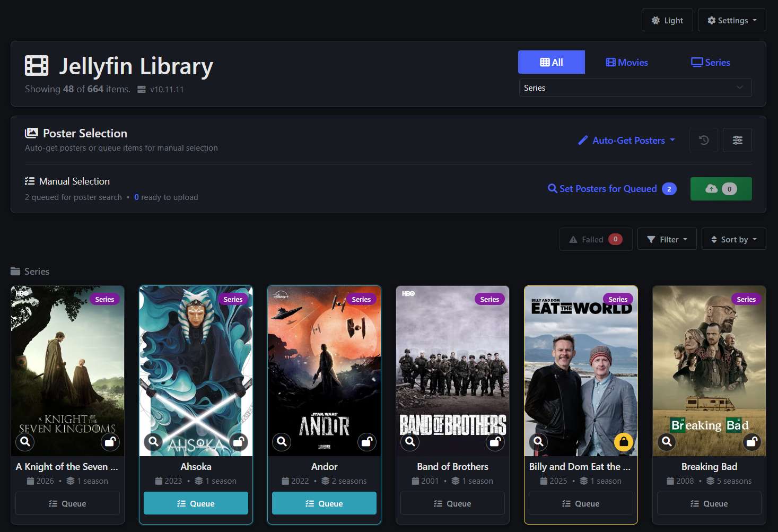This screenshot has height=532, width=778.
Task: Open the Settings dropdown
Action: pos(732,20)
